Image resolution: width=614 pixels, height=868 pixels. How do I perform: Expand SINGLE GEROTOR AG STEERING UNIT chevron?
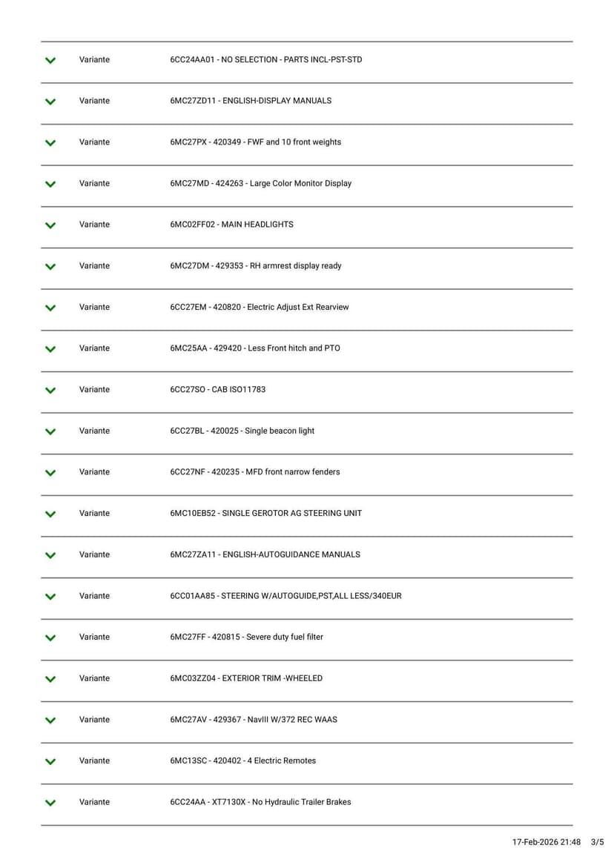point(50,514)
